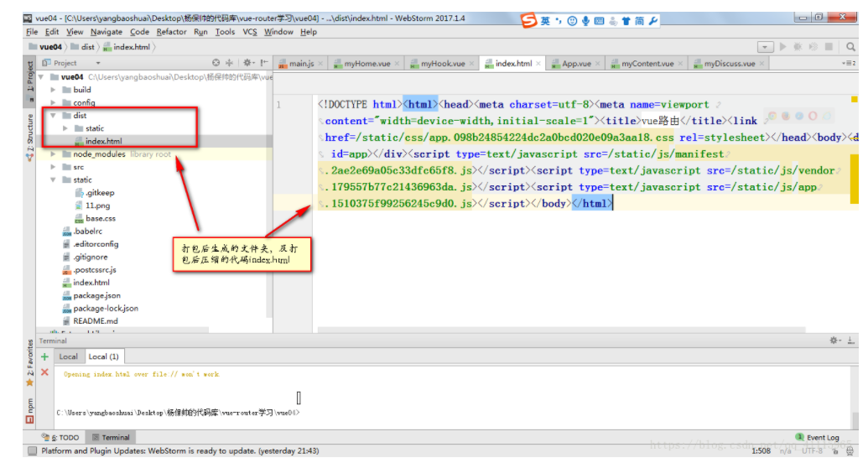
Task: Toggle Sogou punctuation mode
Action: 559,21
